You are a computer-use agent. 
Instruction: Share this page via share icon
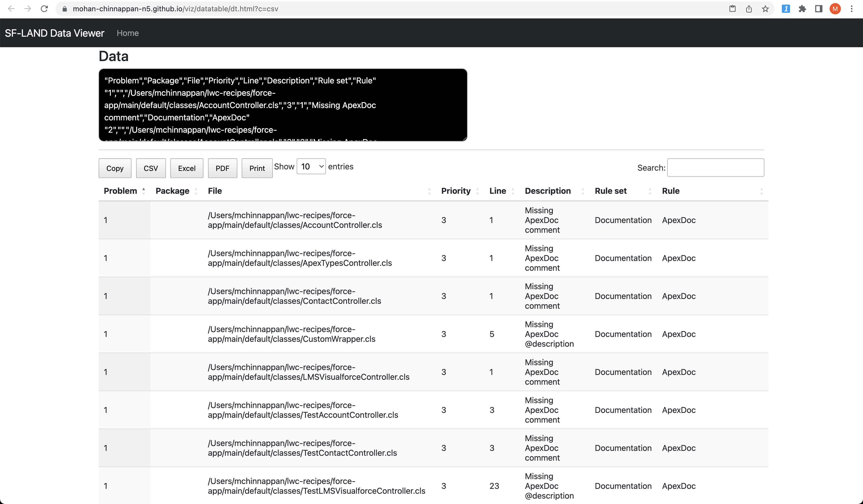coord(749,9)
